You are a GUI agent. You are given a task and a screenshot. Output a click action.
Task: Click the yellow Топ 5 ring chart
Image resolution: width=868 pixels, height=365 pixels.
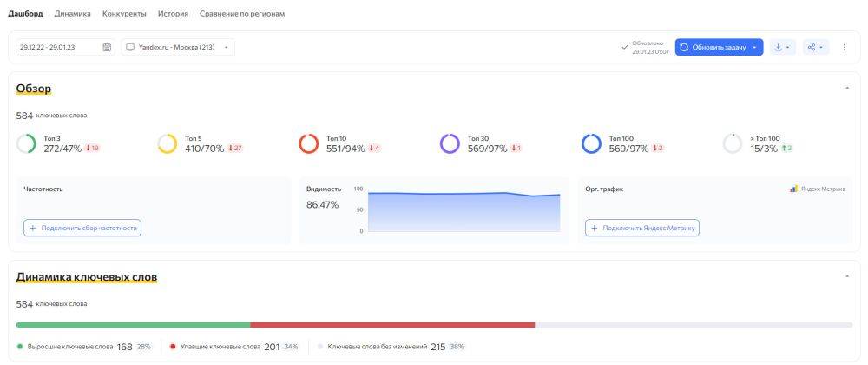point(168,143)
